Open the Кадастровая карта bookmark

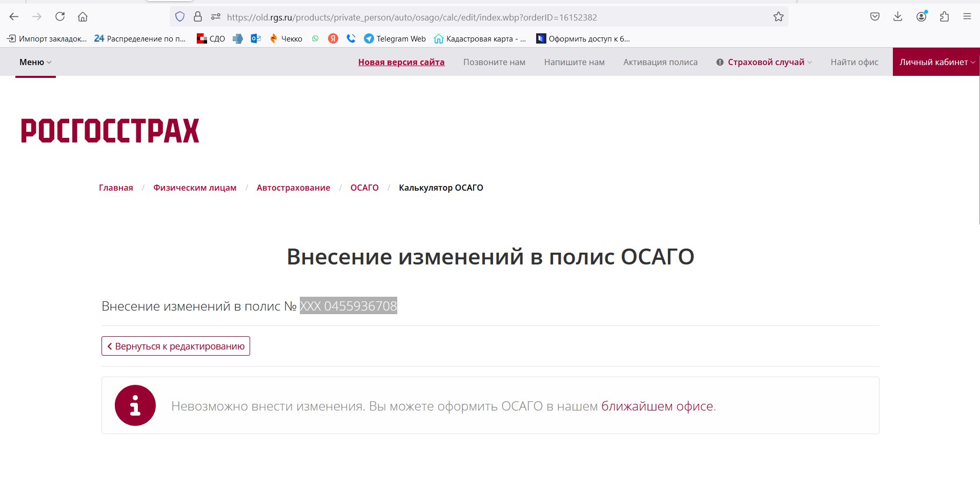480,38
